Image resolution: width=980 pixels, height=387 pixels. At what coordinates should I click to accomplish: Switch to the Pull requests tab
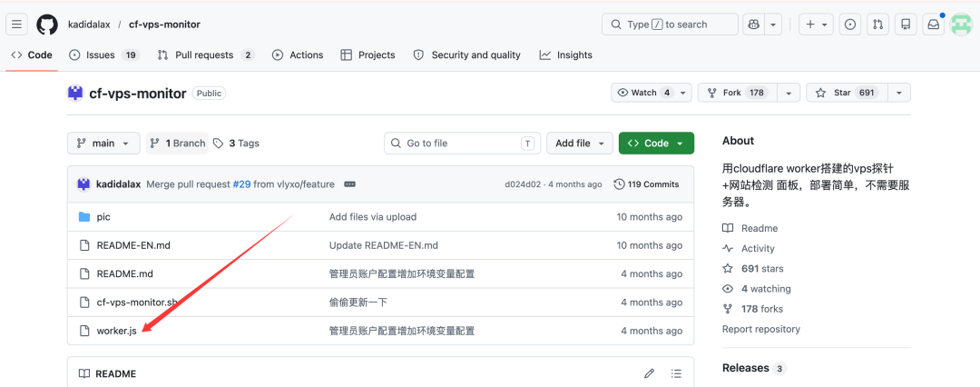pos(206,55)
